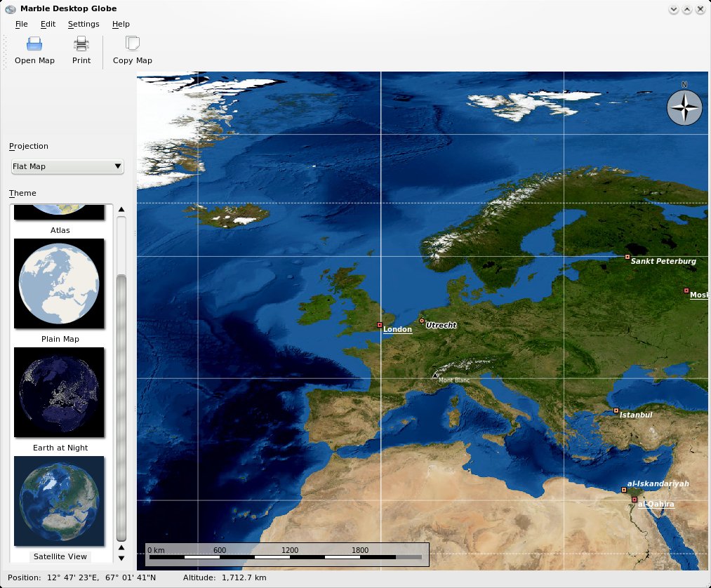Click the Istanbul city marker
The width and height of the screenshot is (711, 588).
[x=616, y=410]
